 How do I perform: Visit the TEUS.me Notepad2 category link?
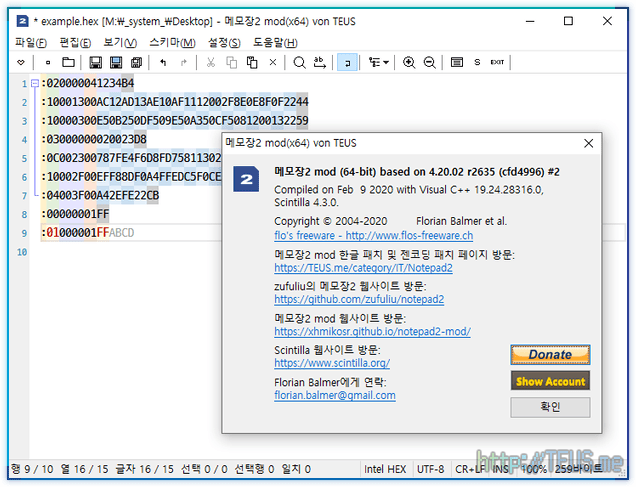[x=363, y=268]
